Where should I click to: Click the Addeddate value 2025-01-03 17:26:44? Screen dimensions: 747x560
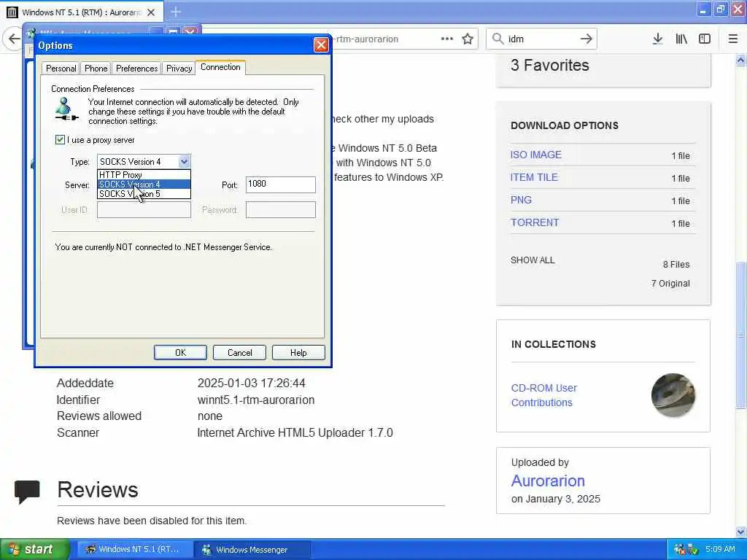point(252,383)
